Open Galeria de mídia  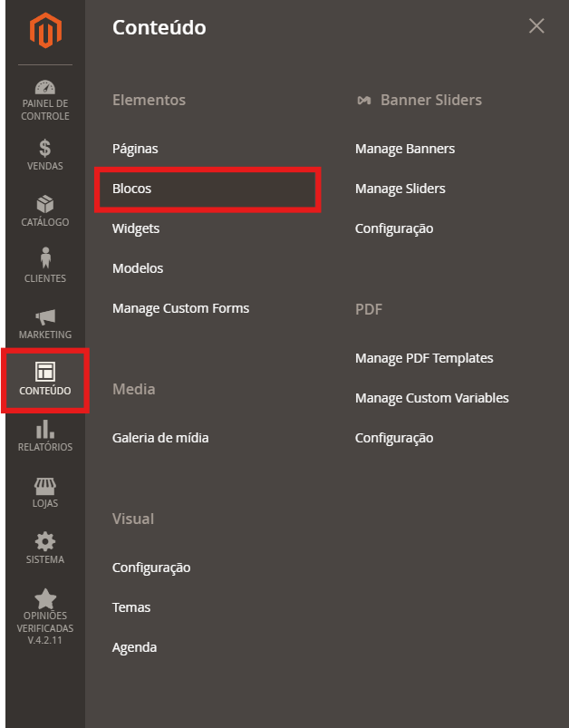(160, 438)
